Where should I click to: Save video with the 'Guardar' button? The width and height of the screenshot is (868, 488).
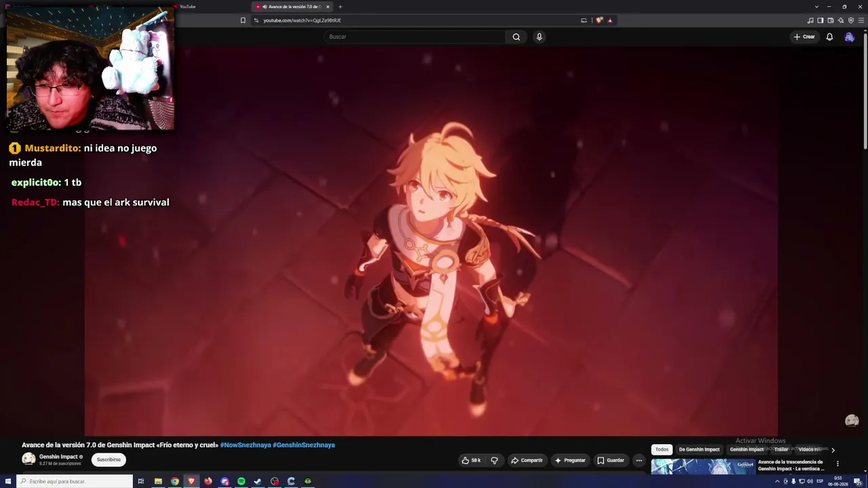(610, 460)
